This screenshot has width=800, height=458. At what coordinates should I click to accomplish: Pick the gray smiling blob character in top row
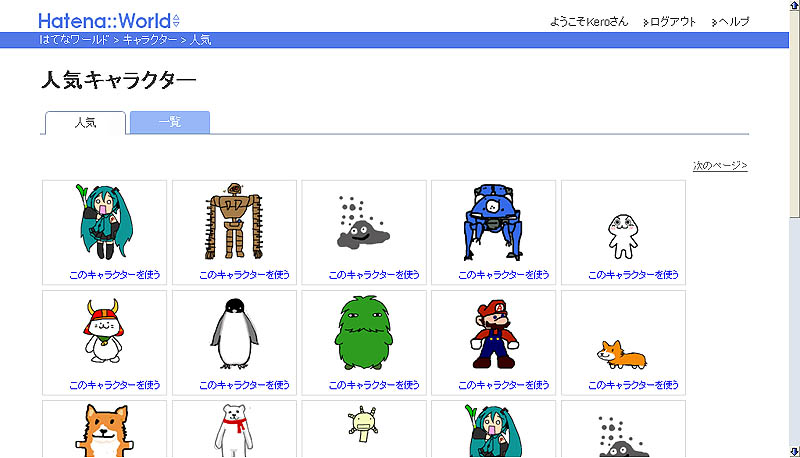tap(363, 222)
